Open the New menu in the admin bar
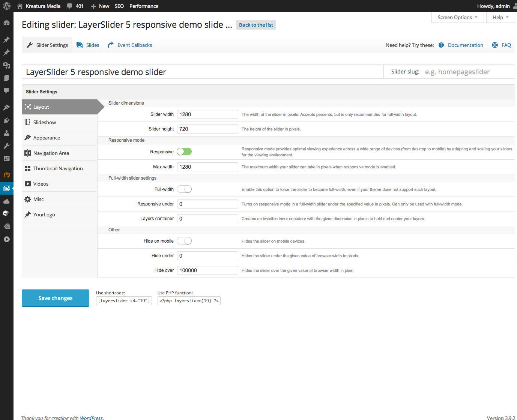 [99, 6]
